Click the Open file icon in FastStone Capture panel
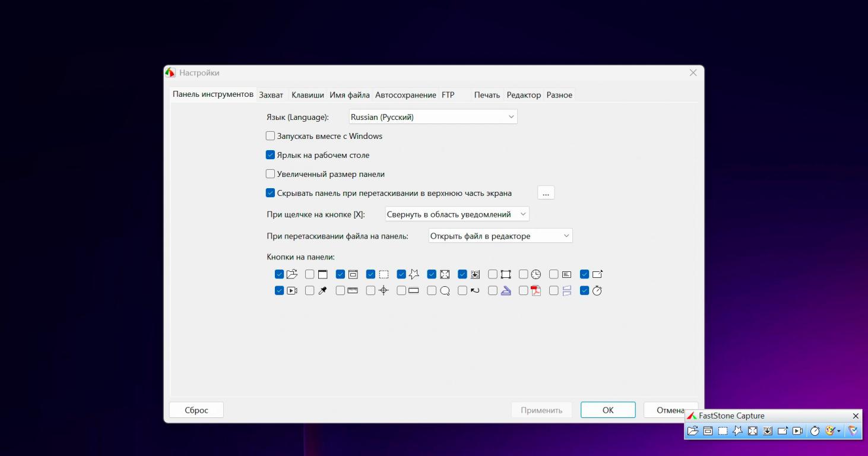Screen dimensions: 868x456 point(692,431)
